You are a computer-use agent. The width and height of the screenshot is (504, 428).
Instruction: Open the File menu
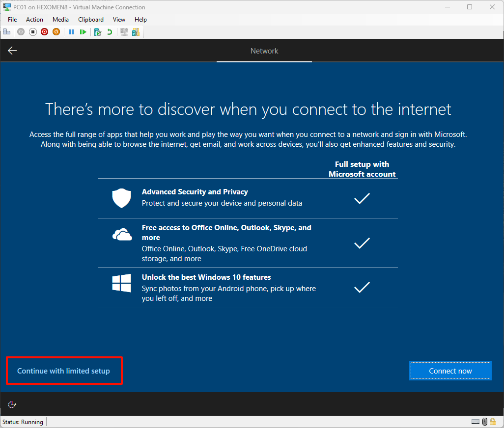pos(12,20)
